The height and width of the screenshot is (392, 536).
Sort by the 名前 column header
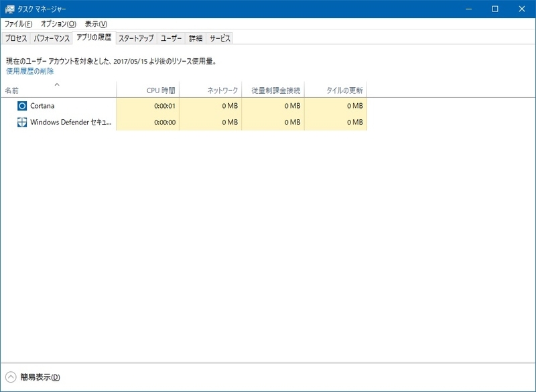point(58,90)
